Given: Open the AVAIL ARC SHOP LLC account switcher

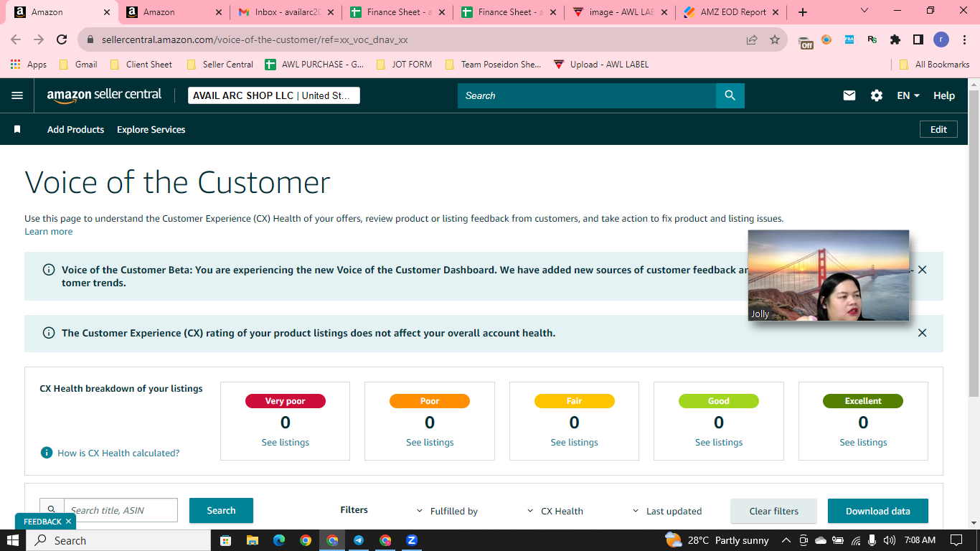Looking at the screenshot, I should tap(274, 95).
